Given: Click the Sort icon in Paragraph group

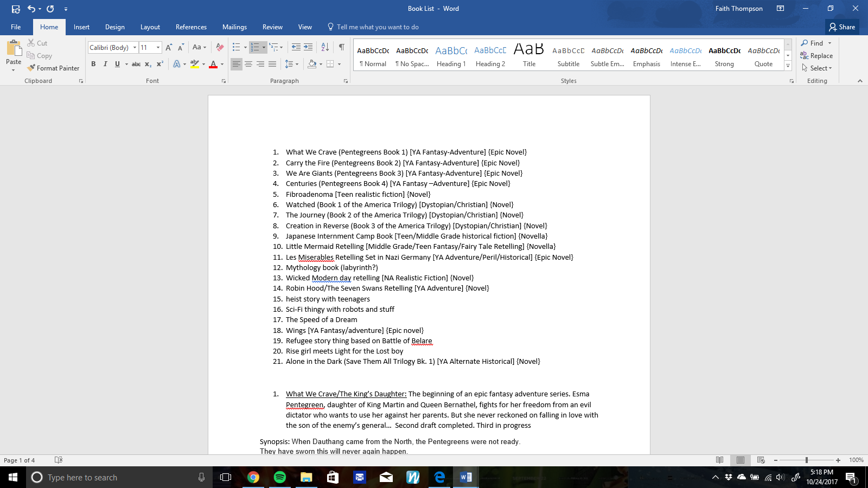Looking at the screenshot, I should (x=324, y=47).
